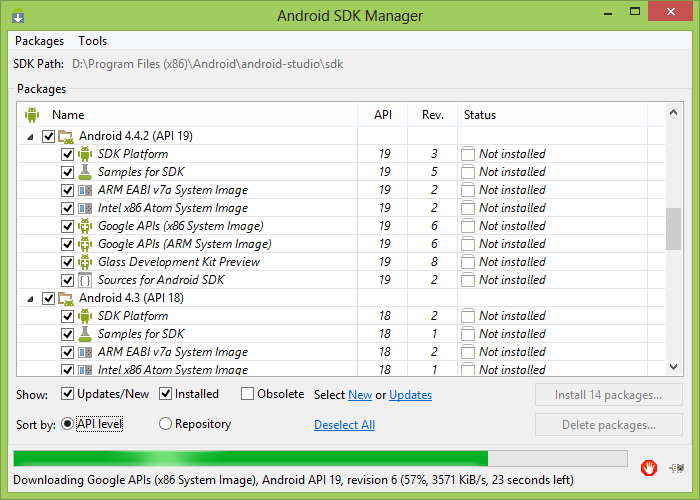The width and height of the screenshot is (700, 500).
Task: Click the Install 14 packages button
Action: pyautogui.click(x=608, y=395)
